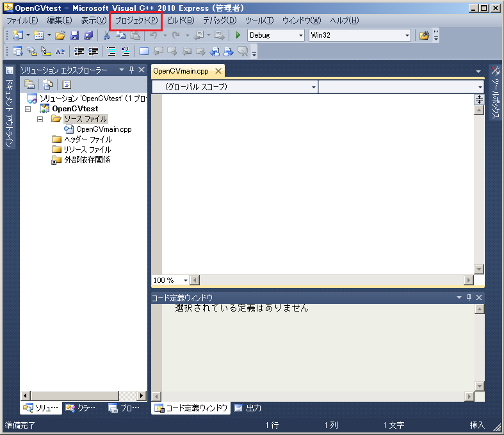Click the Redo arrow icon
Screen dimensions: 504x435
176,35
